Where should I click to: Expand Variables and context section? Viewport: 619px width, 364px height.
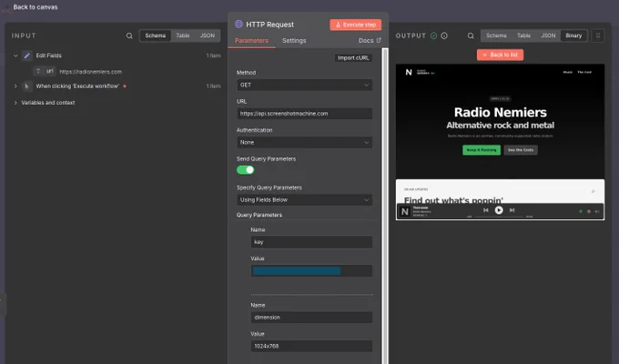coord(15,103)
